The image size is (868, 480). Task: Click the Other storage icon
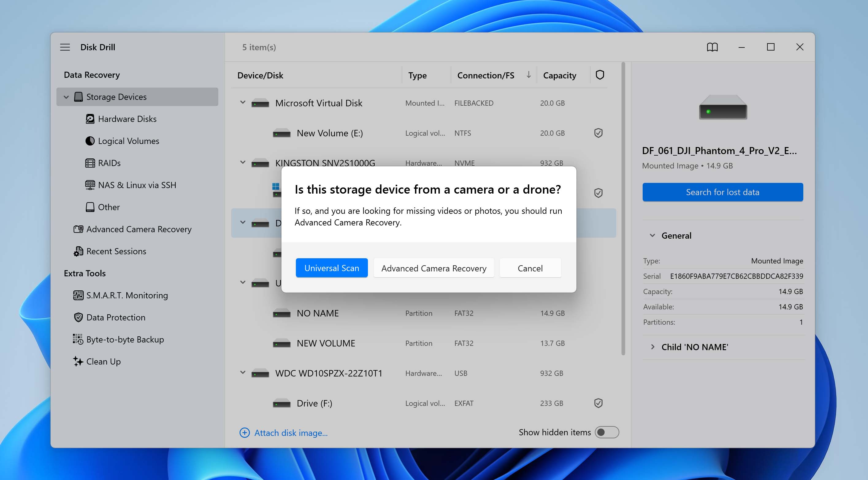pos(90,207)
